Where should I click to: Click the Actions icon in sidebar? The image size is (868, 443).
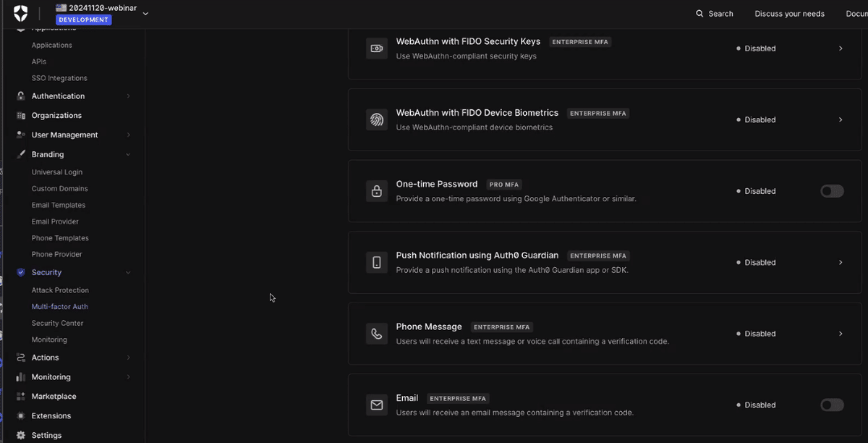pyautogui.click(x=20, y=358)
